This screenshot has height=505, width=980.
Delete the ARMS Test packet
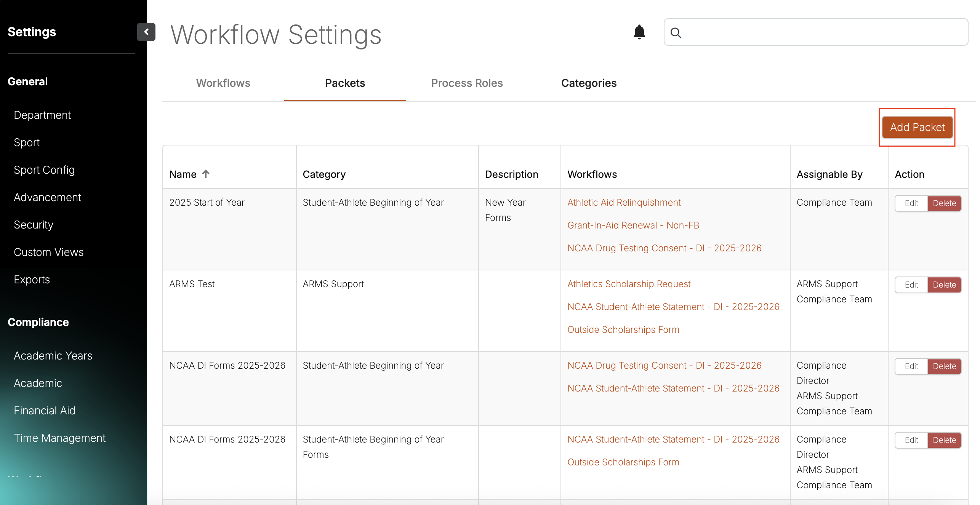944,285
